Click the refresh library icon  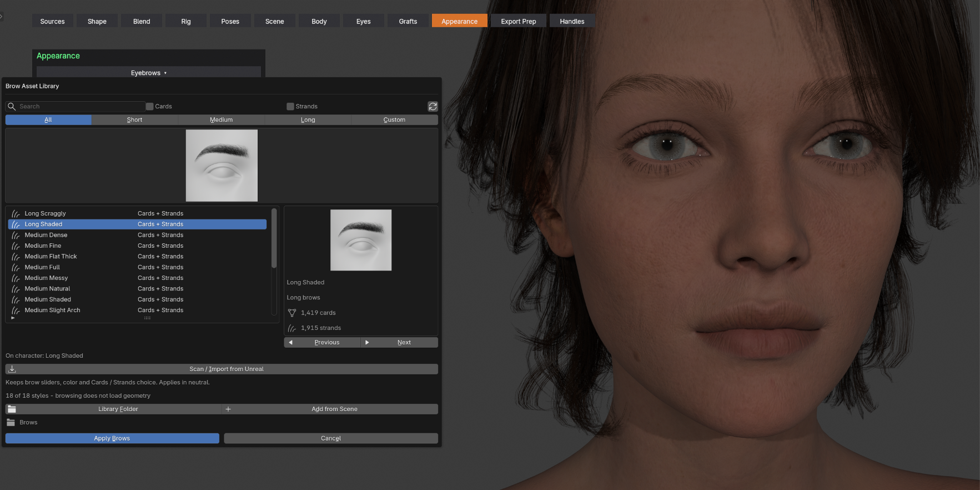pos(433,106)
